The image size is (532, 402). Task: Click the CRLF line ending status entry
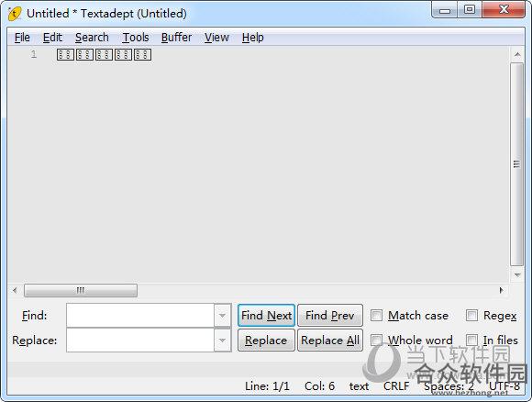(396, 386)
